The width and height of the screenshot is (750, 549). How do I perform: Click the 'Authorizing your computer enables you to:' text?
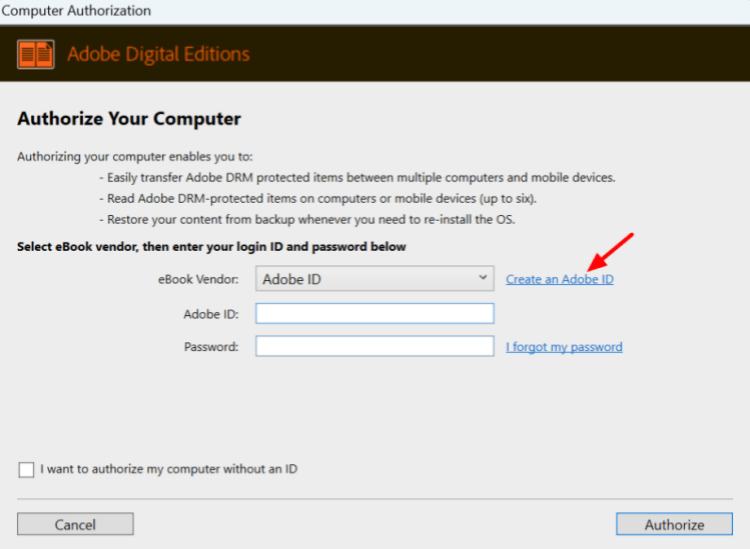[x=135, y=157]
